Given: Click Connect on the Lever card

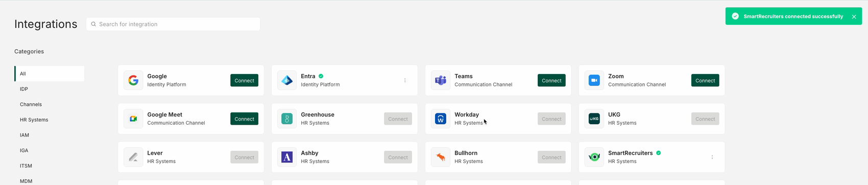Looking at the screenshot, I should click(244, 157).
